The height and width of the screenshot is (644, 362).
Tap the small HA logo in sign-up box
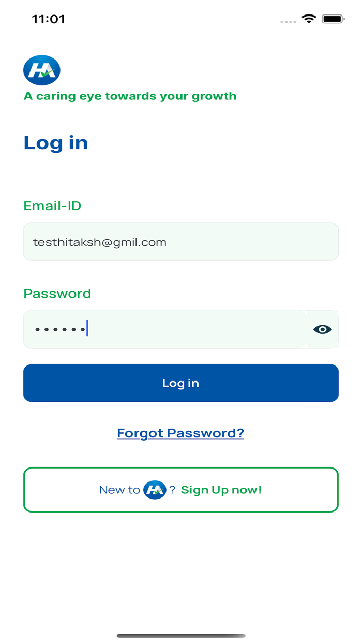click(x=155, y=490)
